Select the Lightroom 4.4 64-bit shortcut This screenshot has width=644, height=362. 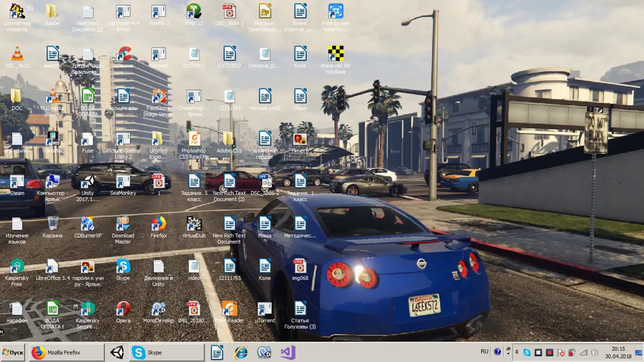(123, 17)
